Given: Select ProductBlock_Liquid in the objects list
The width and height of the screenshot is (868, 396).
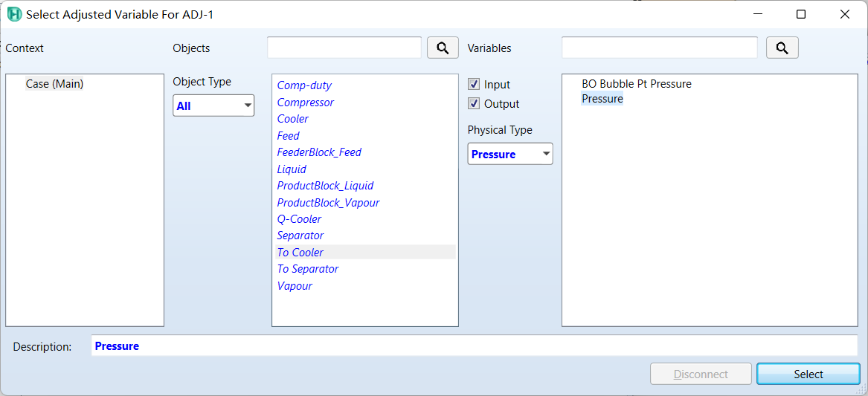Looking at the screenshot, I should [x=326, y=185].
